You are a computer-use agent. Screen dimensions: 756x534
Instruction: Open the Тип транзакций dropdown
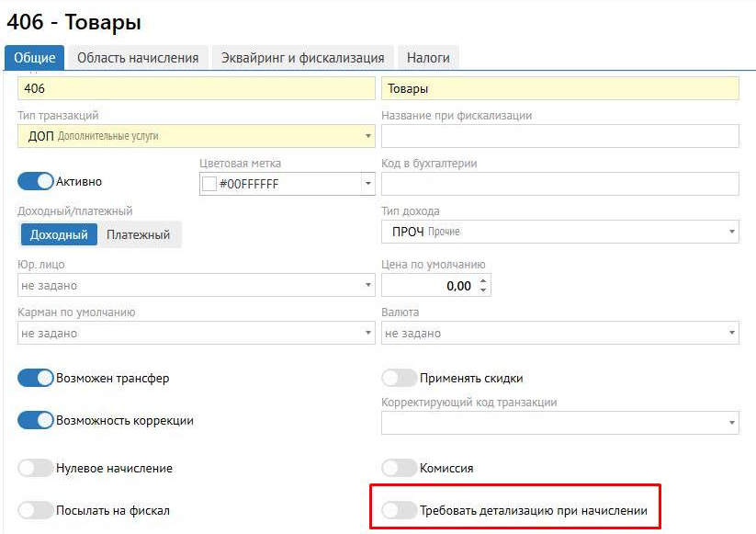(196, 136)
